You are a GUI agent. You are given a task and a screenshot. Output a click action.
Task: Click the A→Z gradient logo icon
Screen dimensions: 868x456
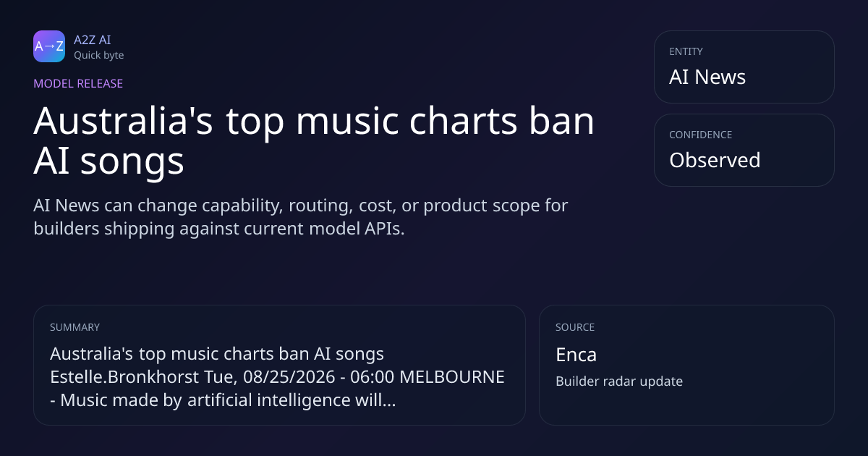click(x=49, y=46)
